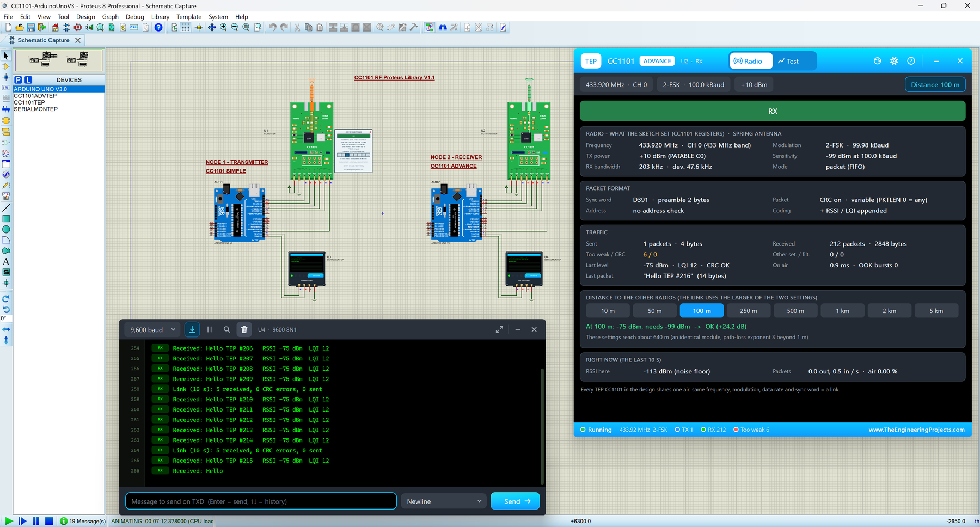
Task: Click the Save Project toolbar icon
Action: pos(30,27)
